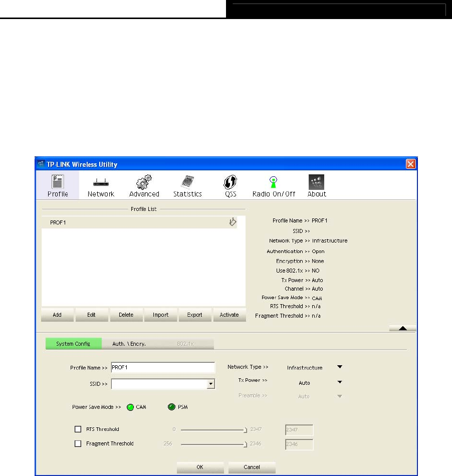Viewport: 452px width, 476px height.
Task: Open the Network Type Infrastructure dropdown
Action: pos(340,367)
